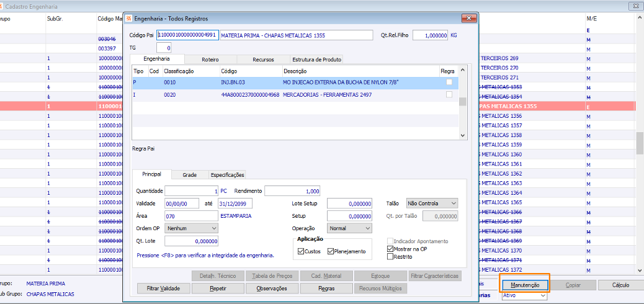
Task: Click the M/E column header in background window
Action: point(591,19)
